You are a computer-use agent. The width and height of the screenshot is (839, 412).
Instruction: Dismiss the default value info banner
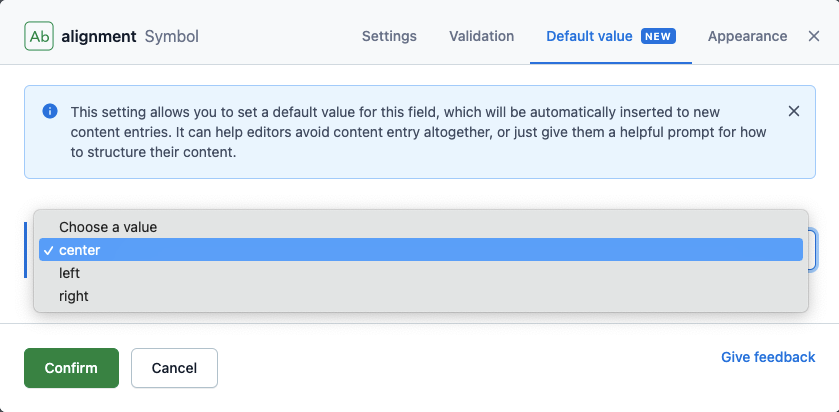[x=794, y=111]
